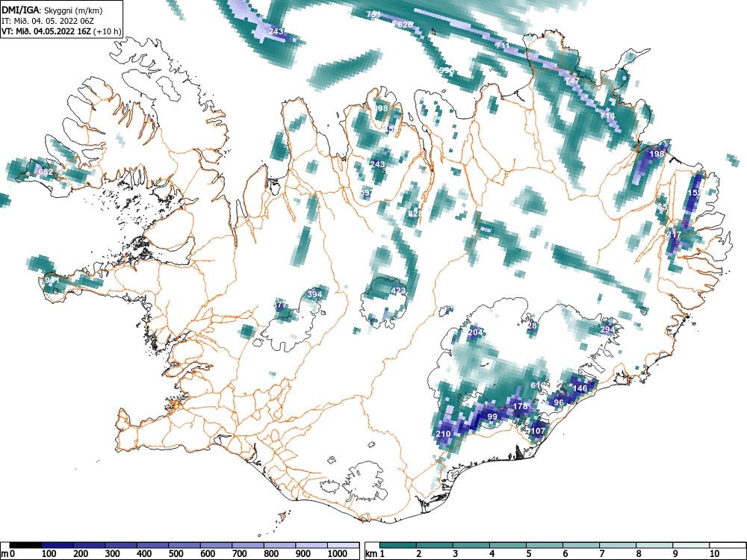Click the visibility value '152' on the map
This screenshot has height=560, width=747.
tap(695, 193)
